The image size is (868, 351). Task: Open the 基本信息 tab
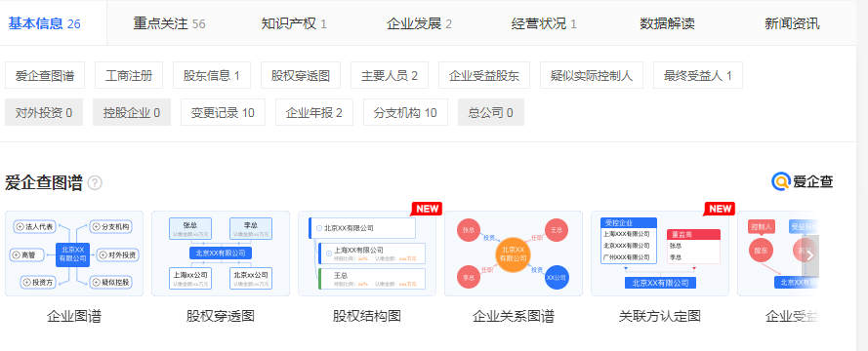44,23
